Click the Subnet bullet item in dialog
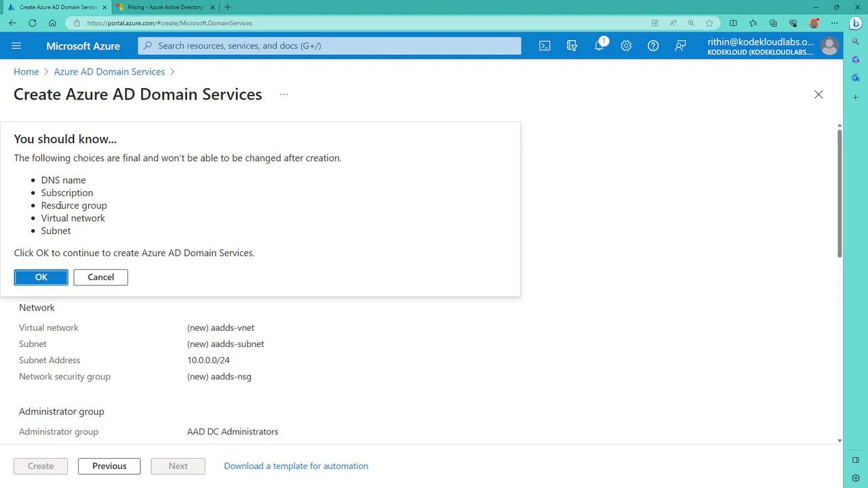 (56, 231)
